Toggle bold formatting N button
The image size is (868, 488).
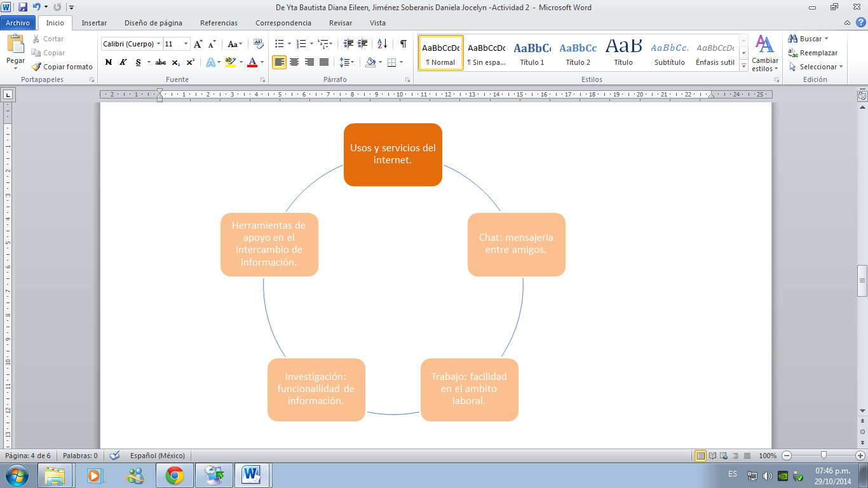[108, 62]
